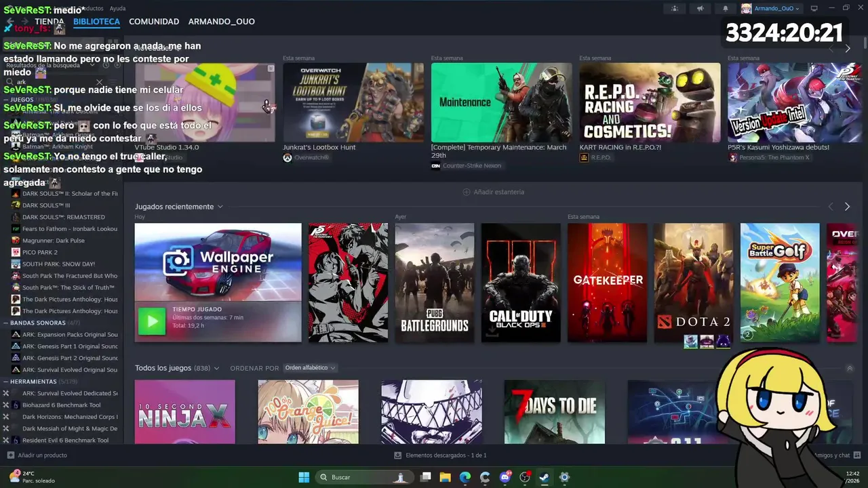This screenshot has width=868, height=488.
Task: Select DARK SOULS III in library list
Action: 46,205
